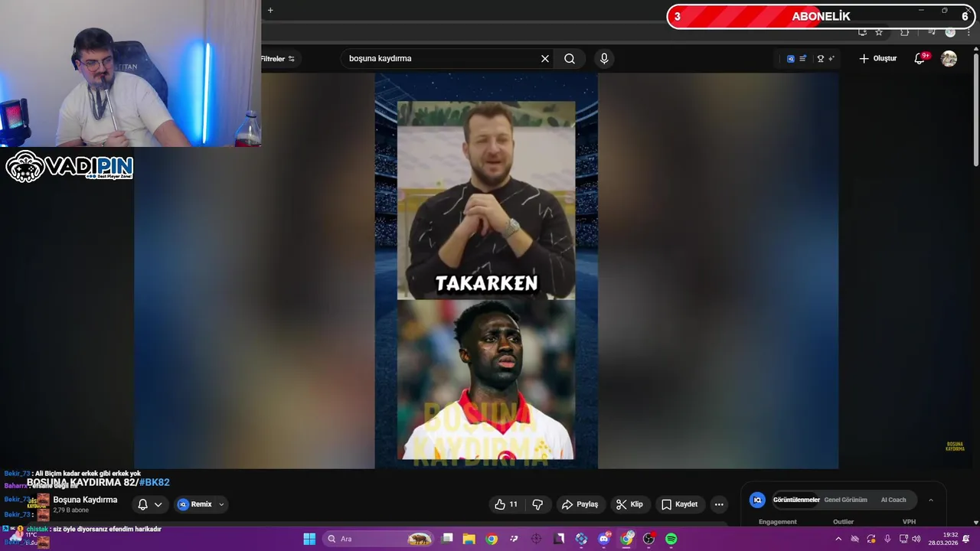
Task: Switch to the Genel Görünüm tab
Action: point(845,500)
